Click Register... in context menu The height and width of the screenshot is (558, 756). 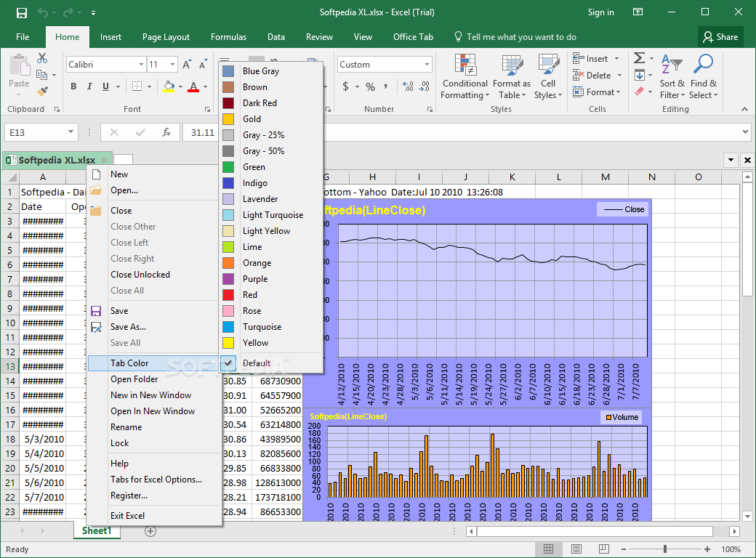[x=129, y=496]
